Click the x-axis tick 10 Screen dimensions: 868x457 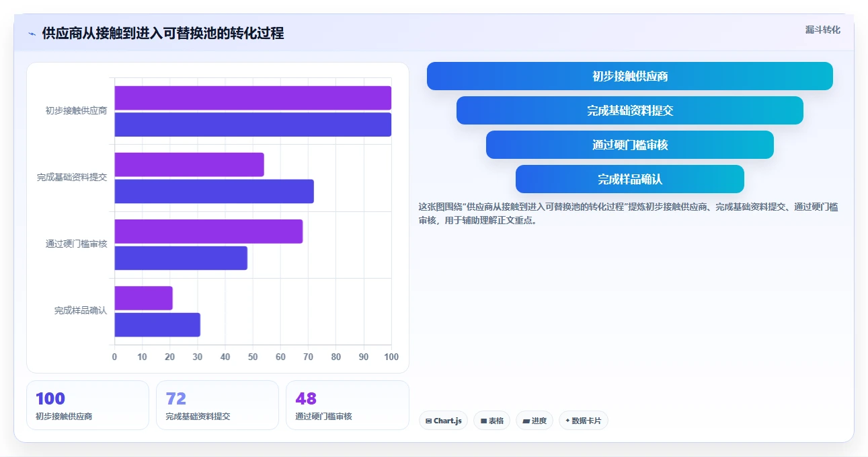(x=142, y=357)
